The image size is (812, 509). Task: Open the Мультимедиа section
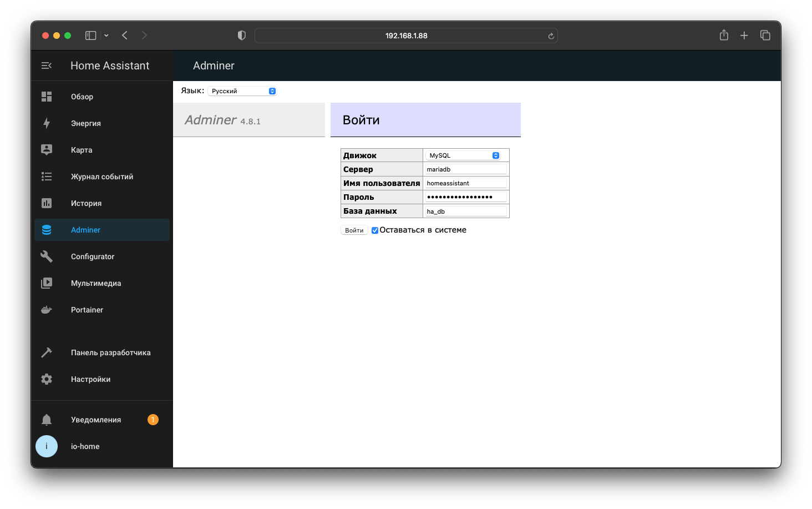(95, 283)
